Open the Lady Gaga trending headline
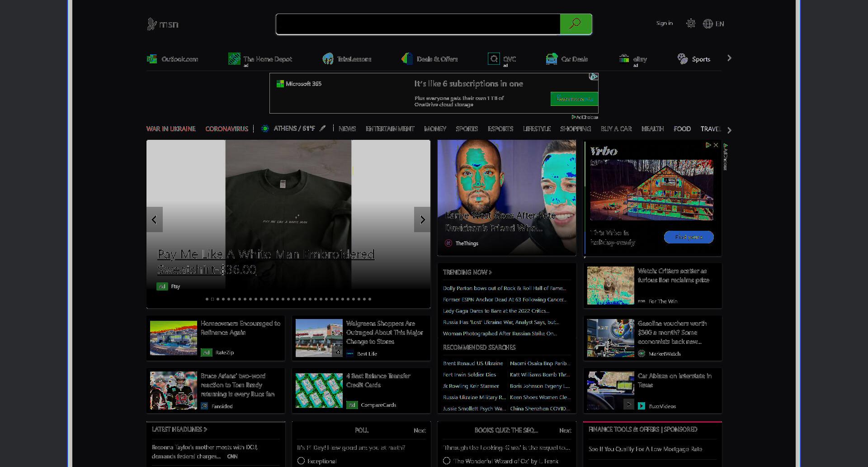 [x=496, y=310]
